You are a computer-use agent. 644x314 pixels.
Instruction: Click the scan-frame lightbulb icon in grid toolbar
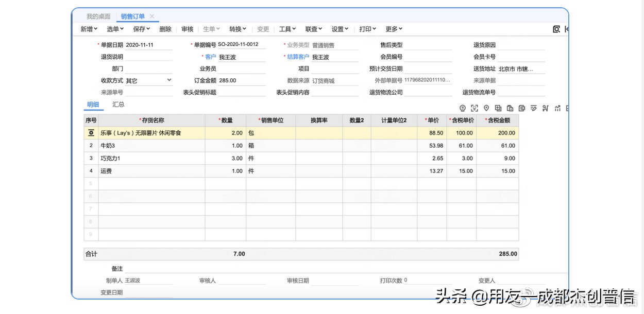[x=474, y=108]
